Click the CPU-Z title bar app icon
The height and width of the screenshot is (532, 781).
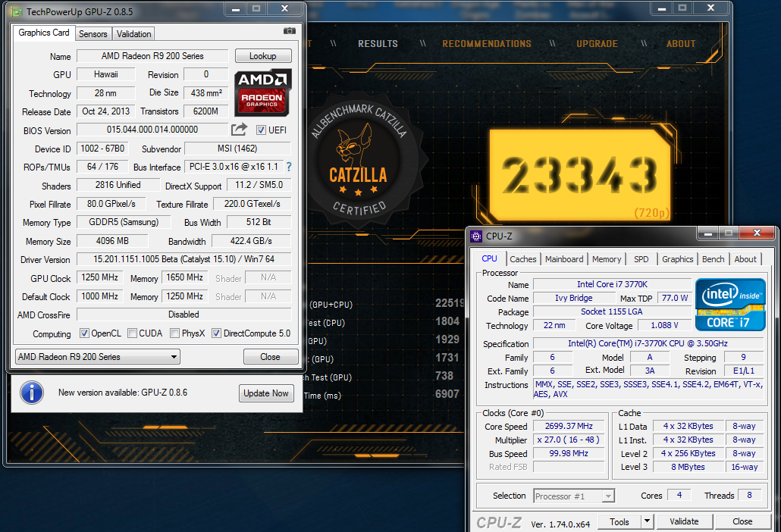476,236
